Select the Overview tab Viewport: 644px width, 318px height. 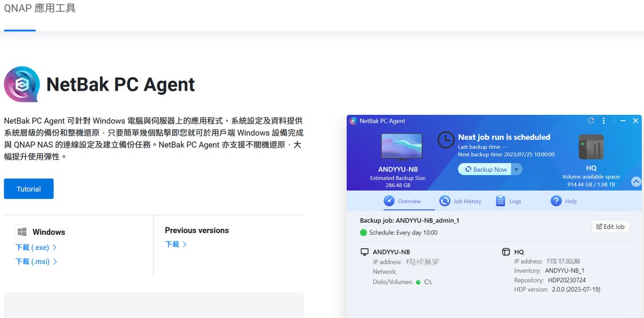coord(402,201)
